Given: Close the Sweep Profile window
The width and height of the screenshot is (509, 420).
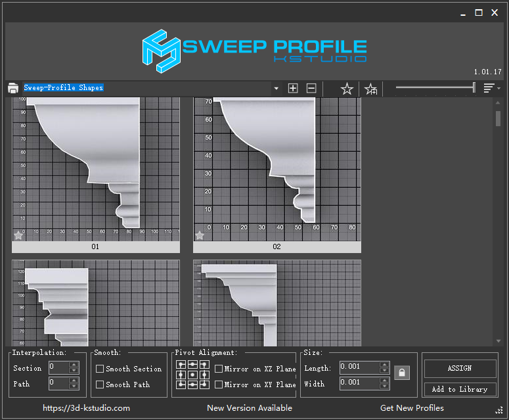Looking at the screenshot, I should pyautogui.click(x=495, y=12).
